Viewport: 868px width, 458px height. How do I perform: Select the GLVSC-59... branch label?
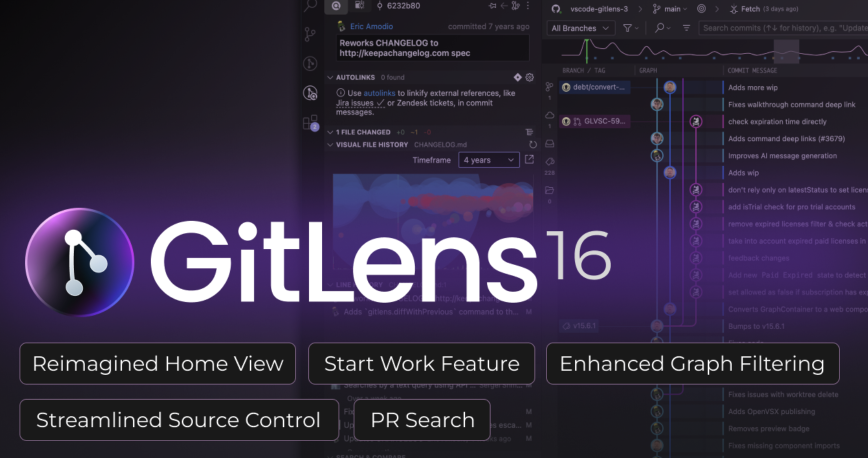click(594, 121)
